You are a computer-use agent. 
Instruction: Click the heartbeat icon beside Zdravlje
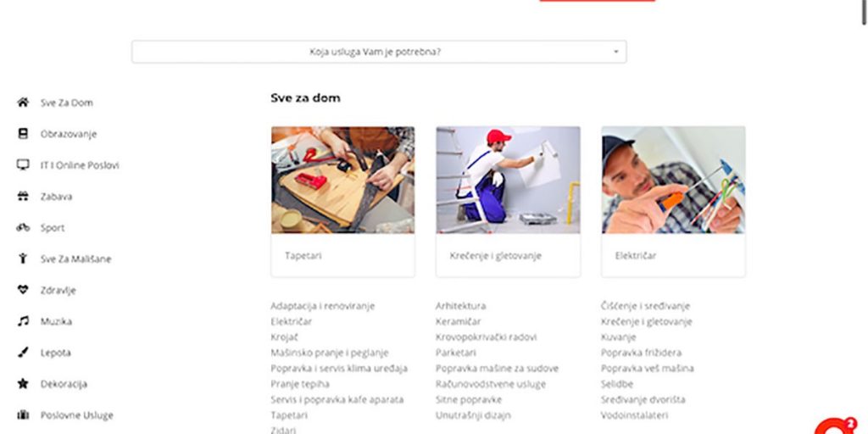point(23,290)
